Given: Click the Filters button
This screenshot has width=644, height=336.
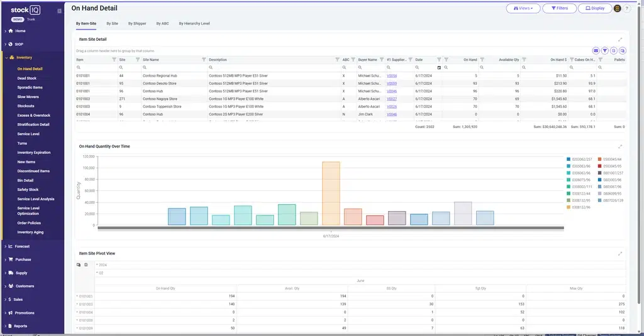Looking at the screenshot, I should pyautogui.click(x=559, y=8).
